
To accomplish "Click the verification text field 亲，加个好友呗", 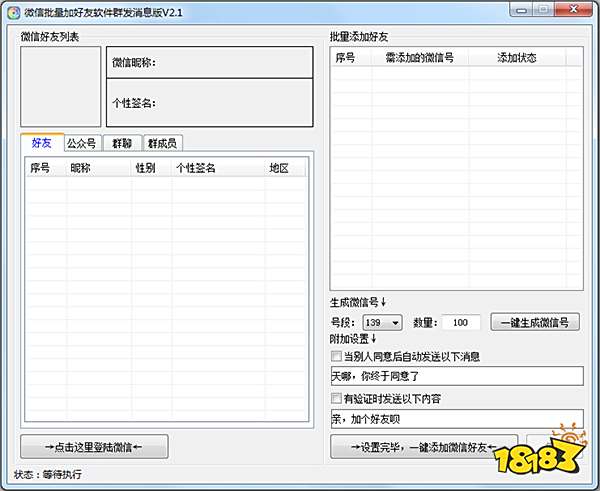I will coord(457,419).
